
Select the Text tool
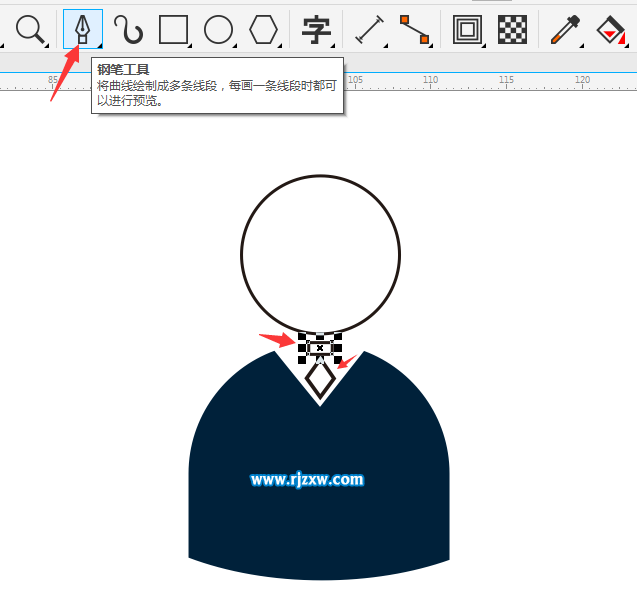point(316,29)
